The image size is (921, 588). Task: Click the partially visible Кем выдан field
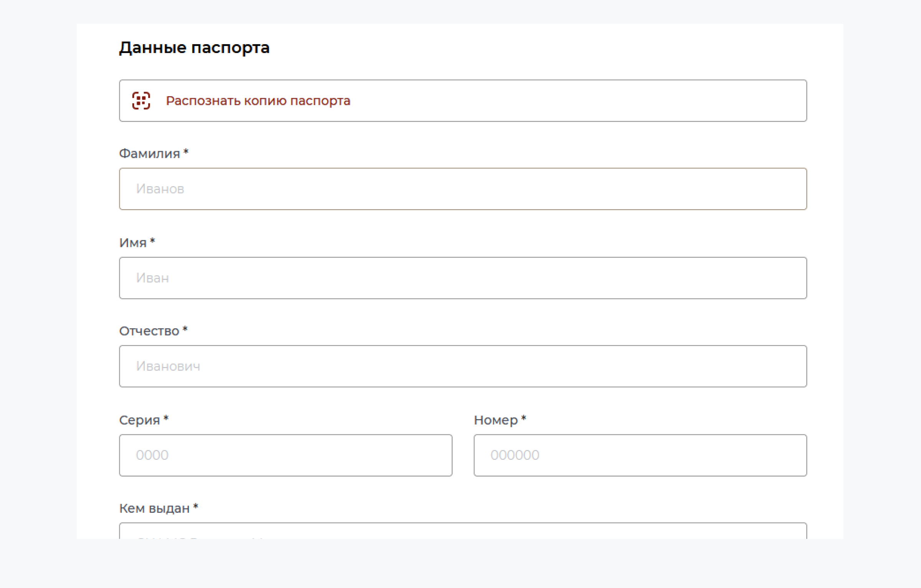pyautogui.click(x=462, y=531)
